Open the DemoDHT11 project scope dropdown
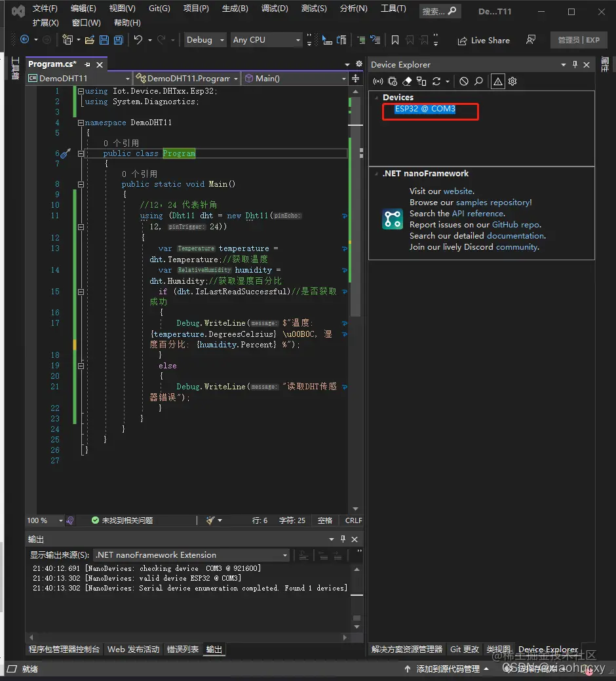Image resolution: width=616 pixels, height=681 pixels. 79,78
